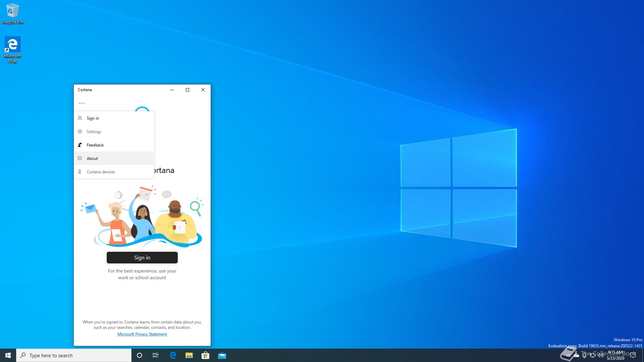Viewport: 644px width, 362px height.
Task: Click the speaker icon beside Cortana devices
Action: [x=80, y=172]
